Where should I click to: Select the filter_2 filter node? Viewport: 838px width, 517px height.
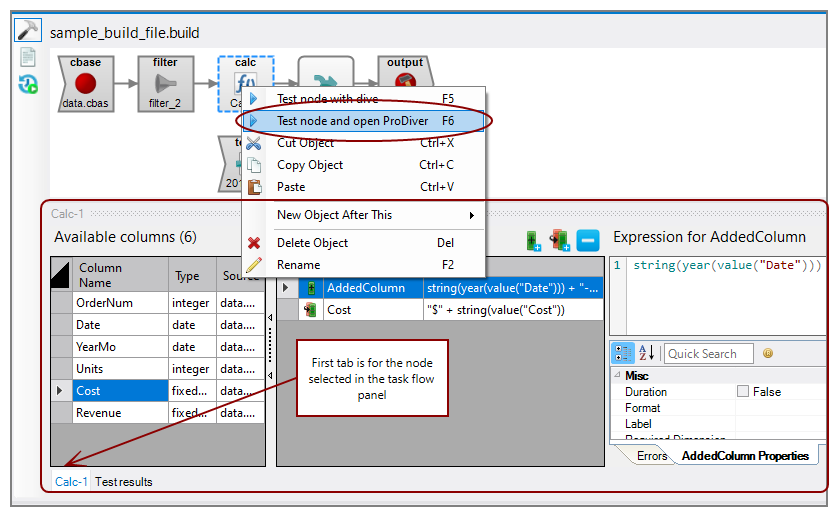165,84
